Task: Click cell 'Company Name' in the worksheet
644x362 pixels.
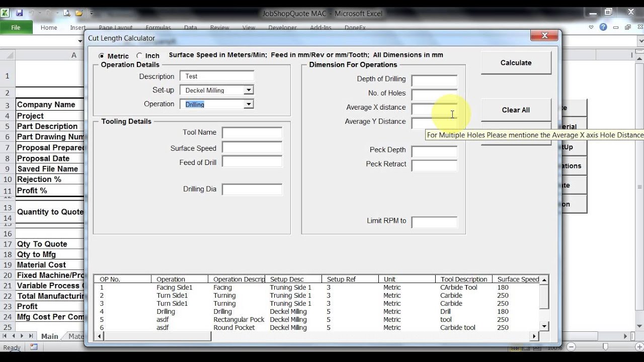Action: point(50,105)
